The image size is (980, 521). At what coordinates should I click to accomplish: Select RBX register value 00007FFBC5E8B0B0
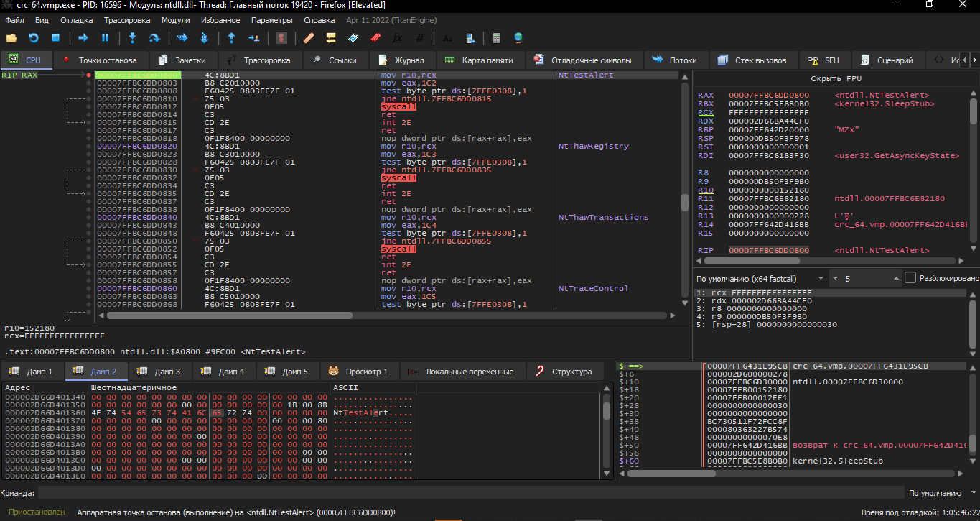click(x=768, y=103)
